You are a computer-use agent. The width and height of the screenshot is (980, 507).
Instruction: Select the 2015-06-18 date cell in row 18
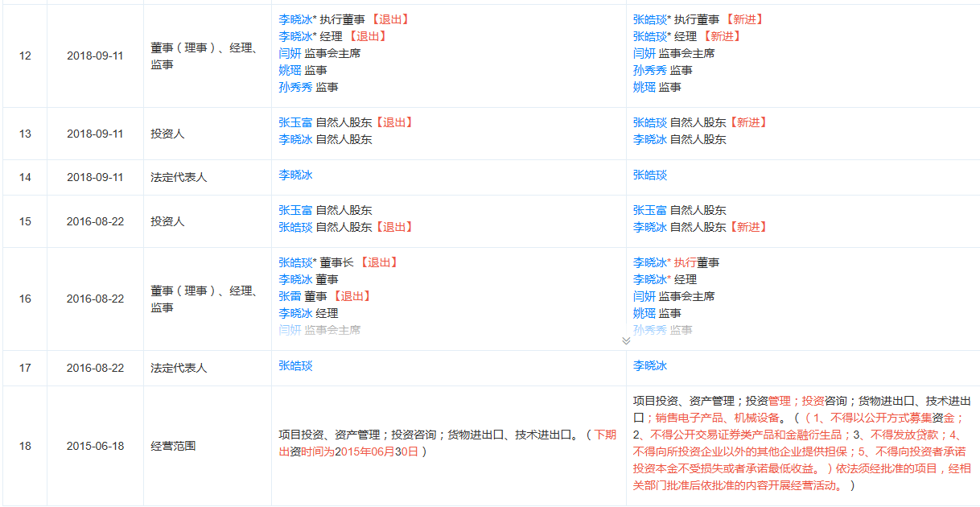click(95, 446)
